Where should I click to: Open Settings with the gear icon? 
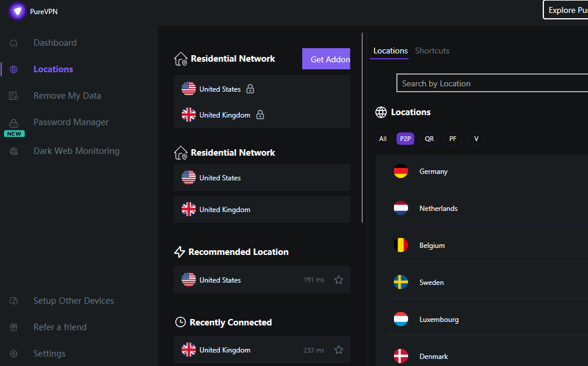click(13, 353)
